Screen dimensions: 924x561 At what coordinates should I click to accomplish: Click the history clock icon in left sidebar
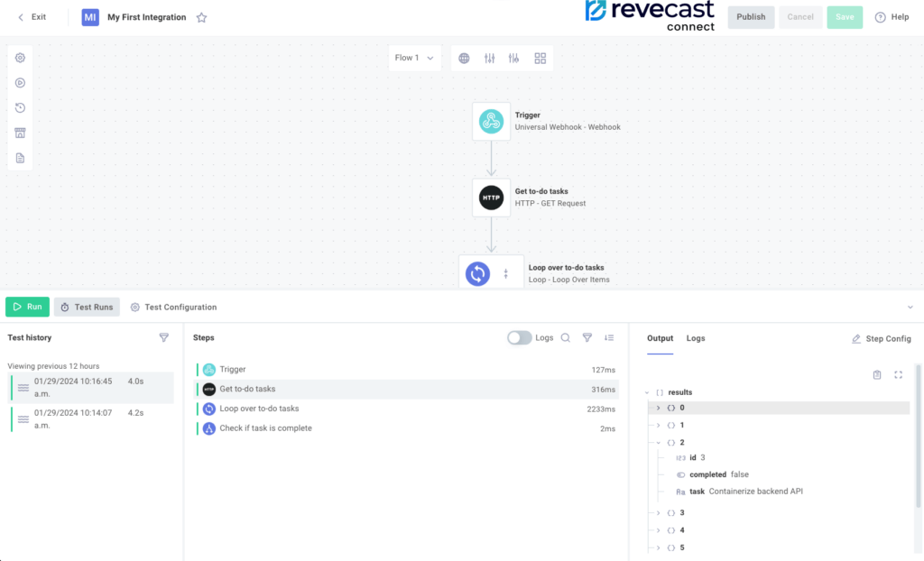20,108
